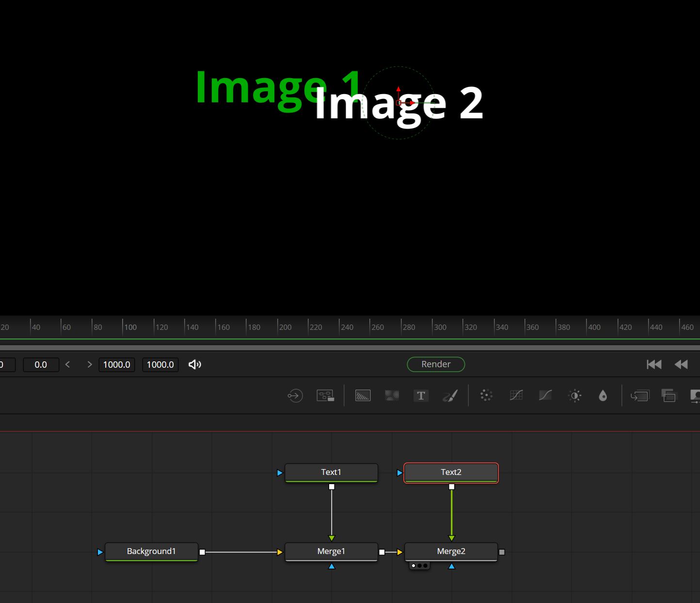Image resolution: width=700 pixels, height=603 pixels.
Task: Select the Text1 node
Action: point(331,473)
